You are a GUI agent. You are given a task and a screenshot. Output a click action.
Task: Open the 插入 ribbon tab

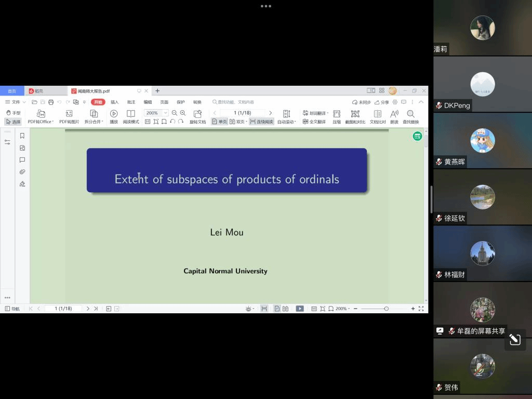pos(114,102)
